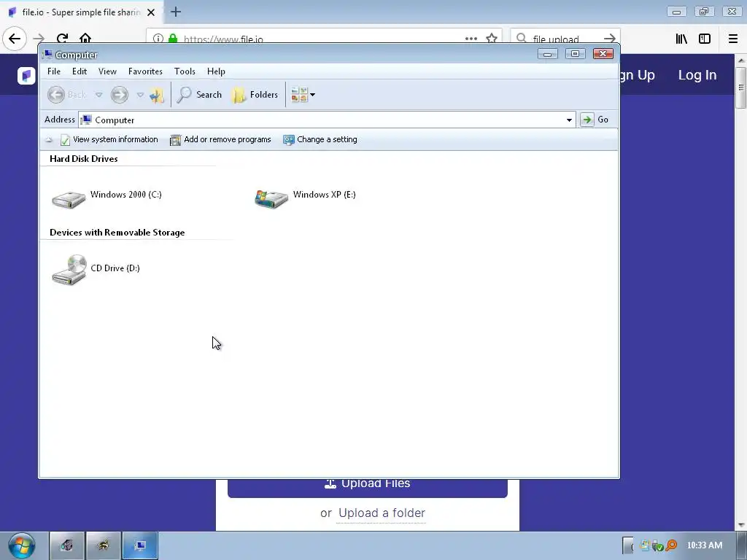Click the Computer window taskbar button
This screenshot has height=560, width=747.
click(140, 545)
